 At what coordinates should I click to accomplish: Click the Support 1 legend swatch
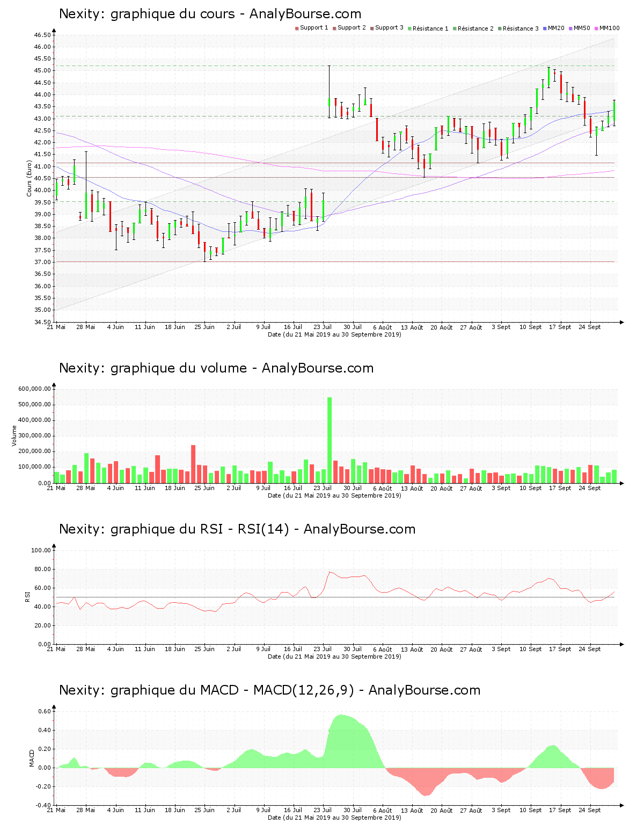coord(297,28)
